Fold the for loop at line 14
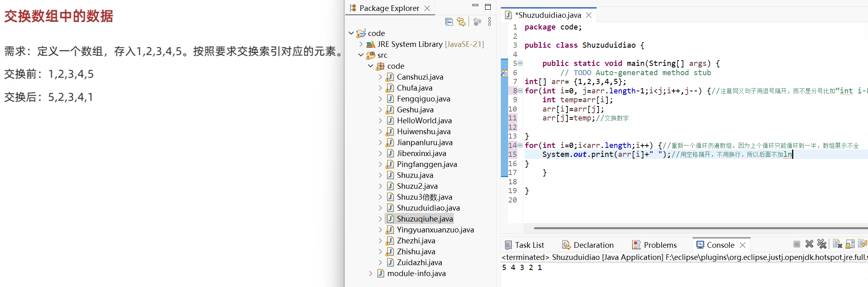The width and height of the screenshot is (868, 287). (520, 145)
